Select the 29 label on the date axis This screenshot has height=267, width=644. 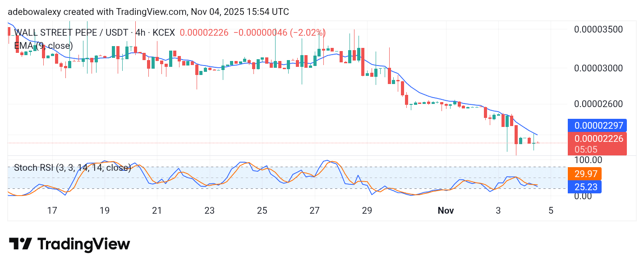tap(367, 210)
